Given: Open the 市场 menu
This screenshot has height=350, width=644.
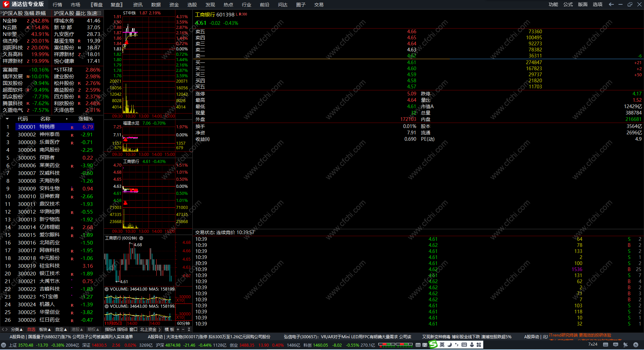Looking at the screenshot, I should click(75, 5).
